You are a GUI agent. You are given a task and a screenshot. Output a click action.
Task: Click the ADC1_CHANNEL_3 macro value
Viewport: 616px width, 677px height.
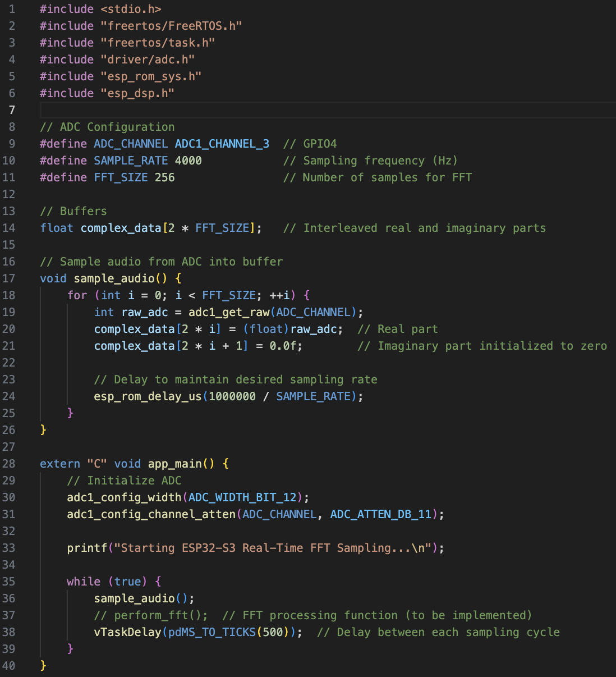tap(222, 144)
